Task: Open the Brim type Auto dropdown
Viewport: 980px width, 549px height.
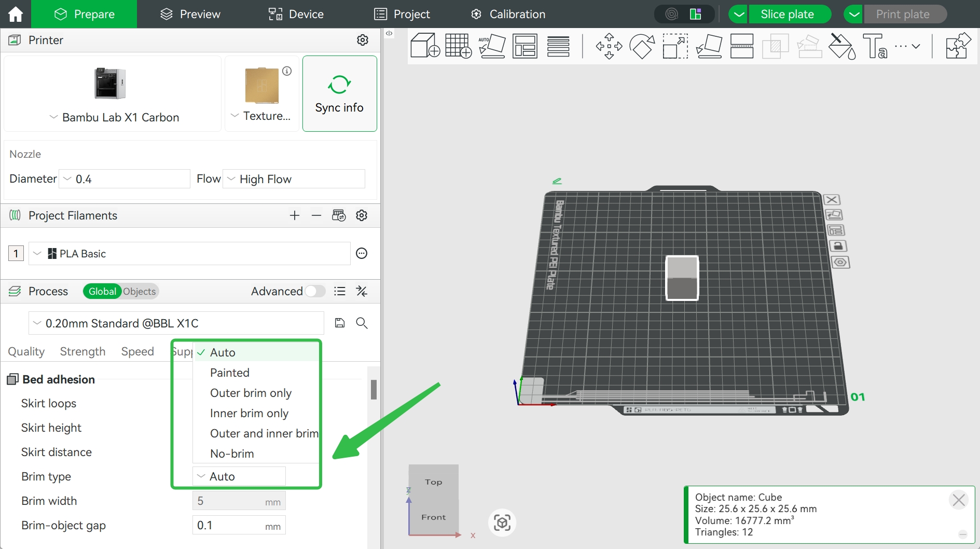Action: 239,476
